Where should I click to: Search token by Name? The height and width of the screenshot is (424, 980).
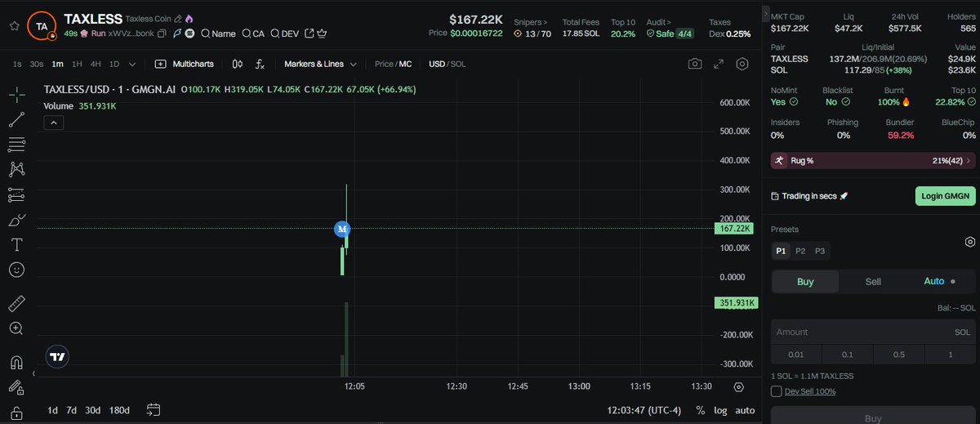[218, 33]
